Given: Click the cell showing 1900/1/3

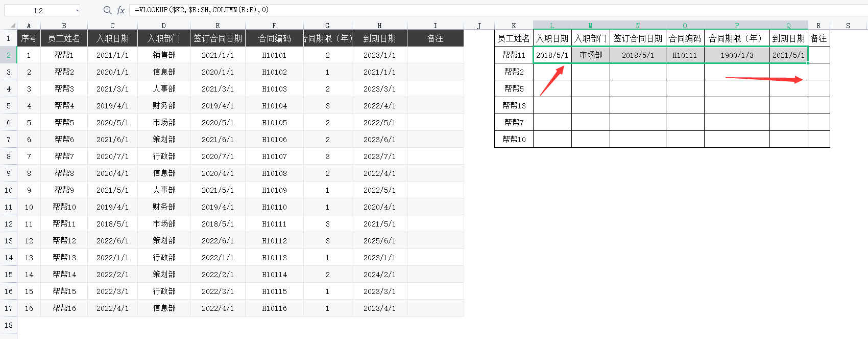Looking at the screenshot, I should (737, 55).
